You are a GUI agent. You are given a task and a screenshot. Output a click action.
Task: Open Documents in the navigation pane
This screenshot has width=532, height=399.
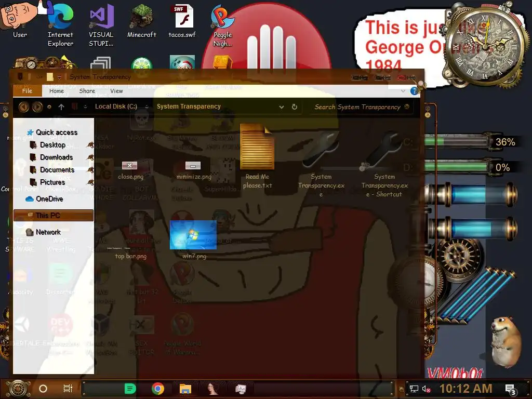[57, 170]
